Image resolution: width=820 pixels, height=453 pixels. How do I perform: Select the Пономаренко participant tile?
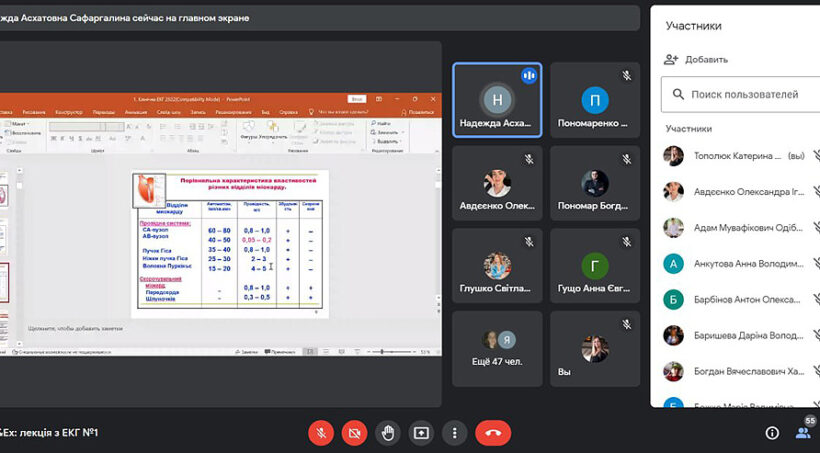(595, 100)
